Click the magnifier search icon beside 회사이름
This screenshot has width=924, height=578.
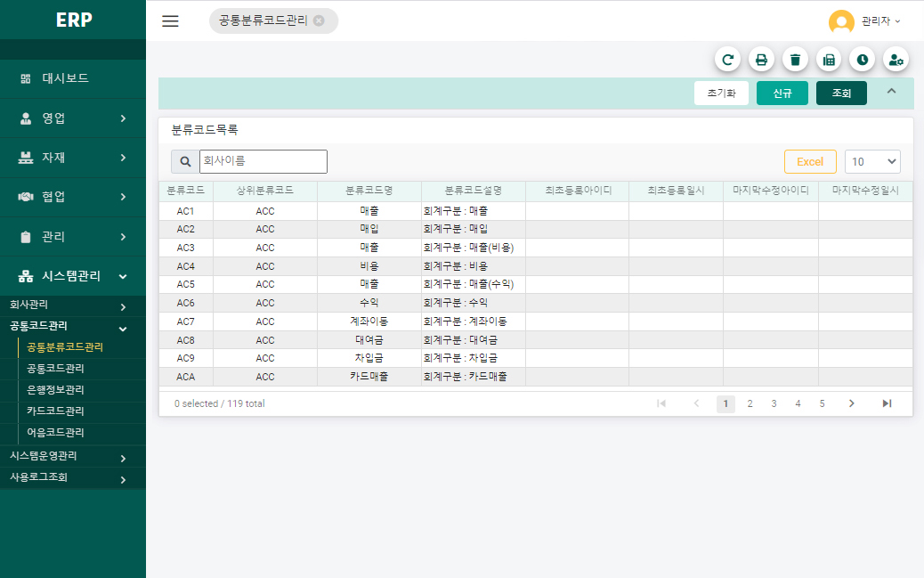click(185, 161)
